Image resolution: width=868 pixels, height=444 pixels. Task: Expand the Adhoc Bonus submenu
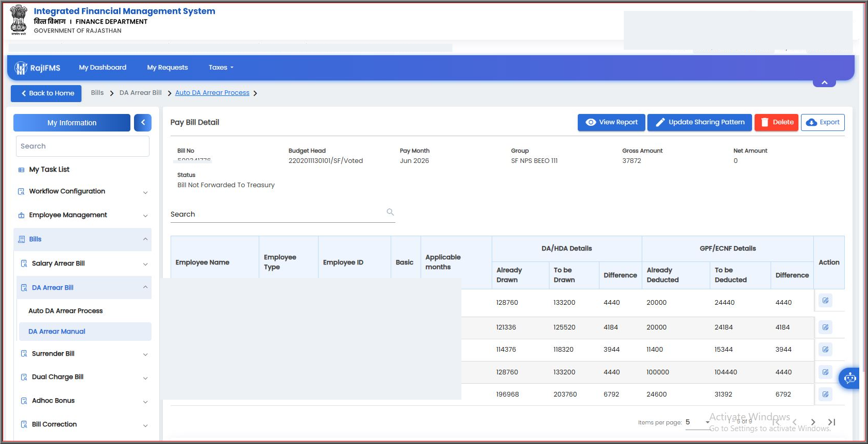pyautogui.click(x=84, y=401)
